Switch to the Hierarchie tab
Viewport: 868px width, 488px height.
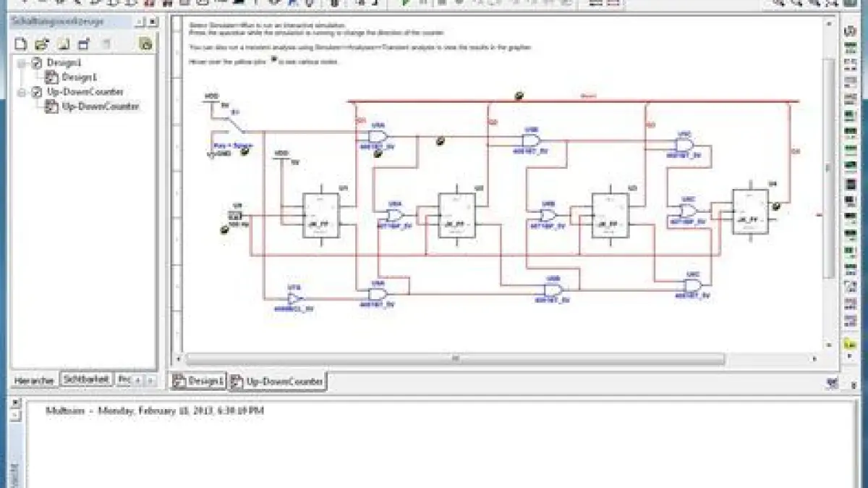(34, 379)
